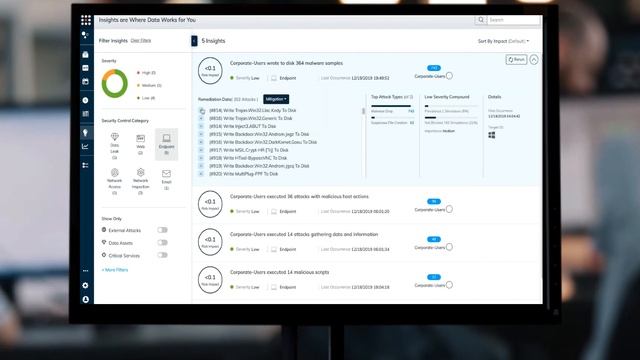This screenshot has height=360, width=640.
Task: Open insight about 36 attacks with malicious host actions
Action: coord(299,197)
